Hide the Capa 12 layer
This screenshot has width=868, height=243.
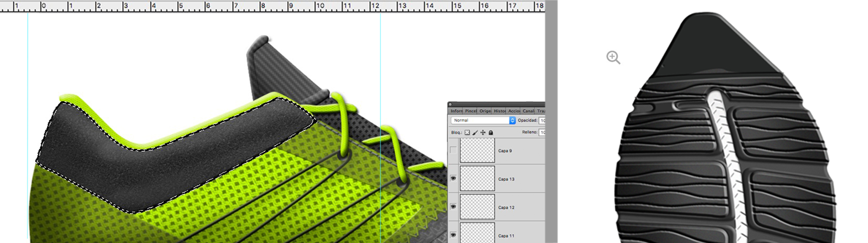tap(453, 207)
